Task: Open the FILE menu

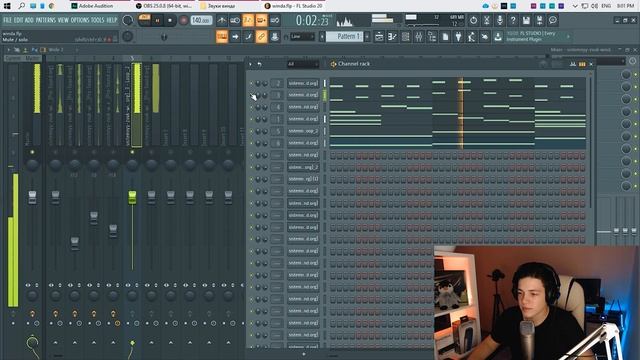Action: pos(7,20)
